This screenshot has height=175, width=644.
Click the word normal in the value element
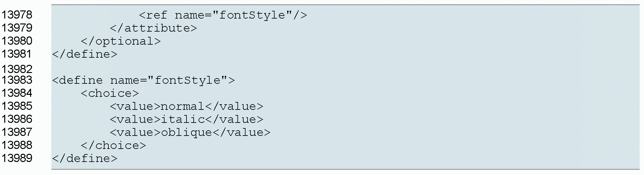click(x=182, y=107)
